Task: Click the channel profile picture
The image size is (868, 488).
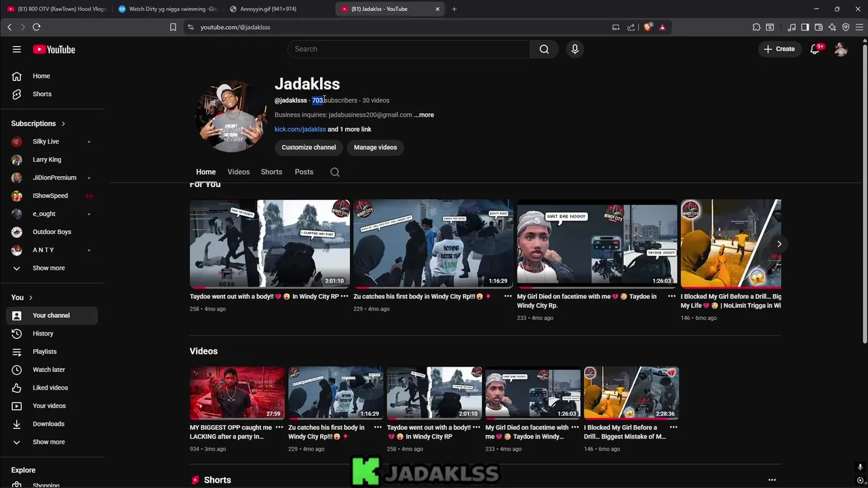Action: (231, 116)
